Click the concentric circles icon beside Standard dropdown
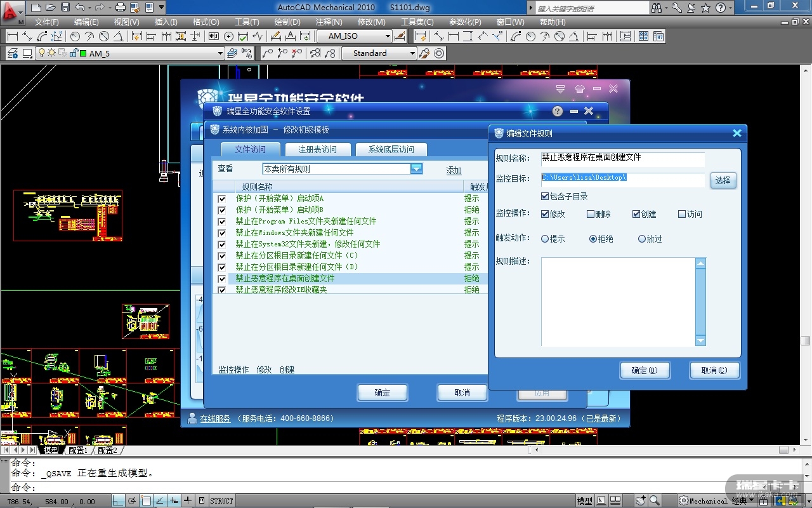 [x=439, y=53]
